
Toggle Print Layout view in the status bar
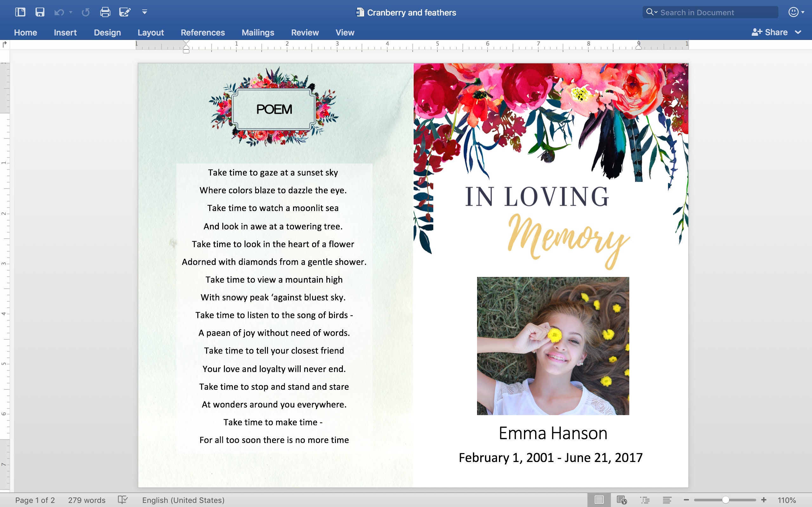pos(599,500)
